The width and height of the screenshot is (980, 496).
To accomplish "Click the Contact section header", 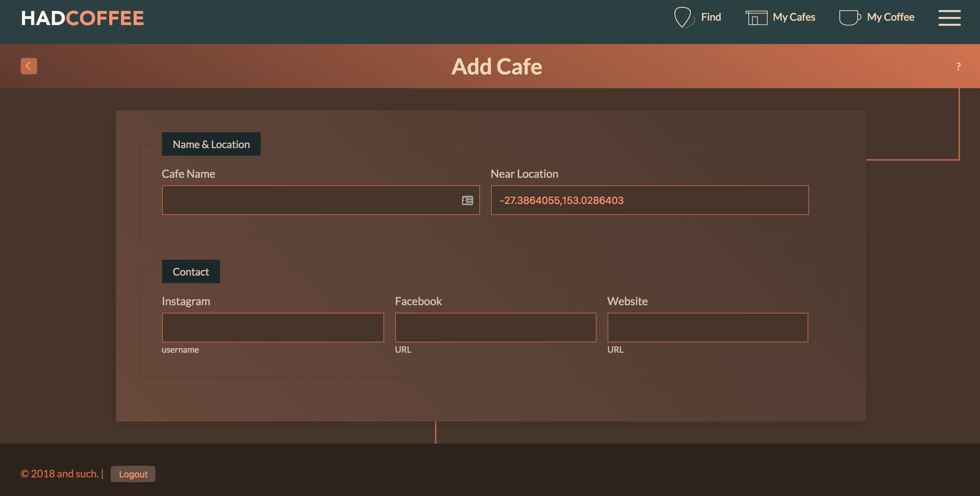I will 191,271.
